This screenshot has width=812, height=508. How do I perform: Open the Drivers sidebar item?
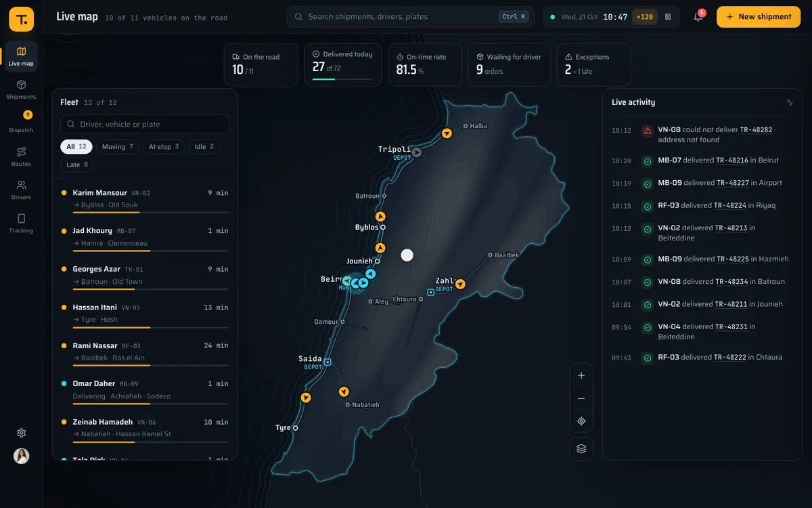click(x=21, y=190)
